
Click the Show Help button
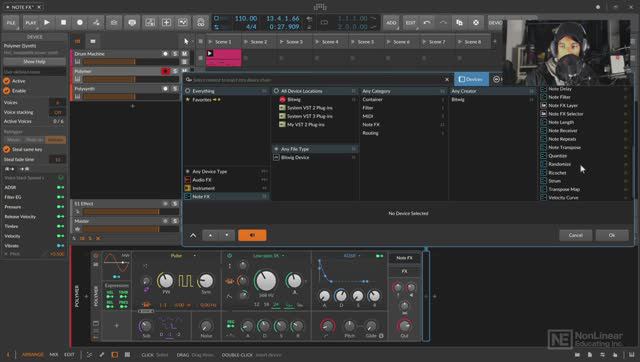34,62
